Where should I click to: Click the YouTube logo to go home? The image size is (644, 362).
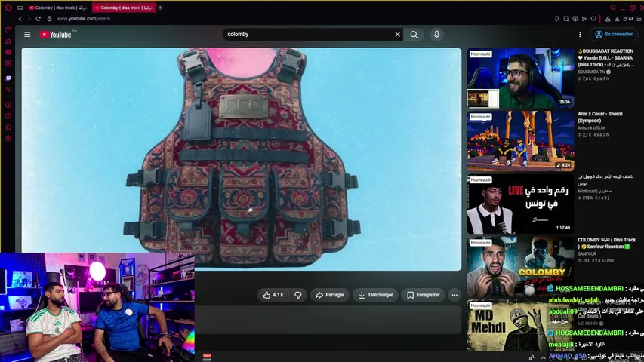pyautogui.click(x=56, y=35)
